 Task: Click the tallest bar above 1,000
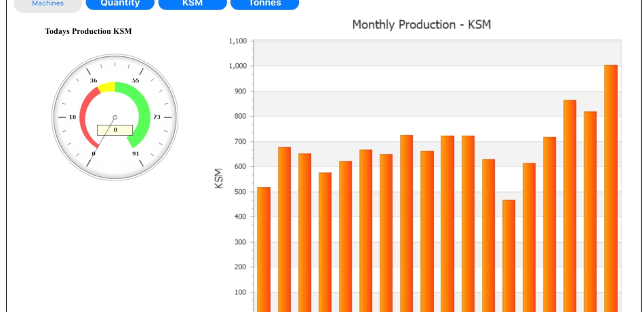pos(611,189)
